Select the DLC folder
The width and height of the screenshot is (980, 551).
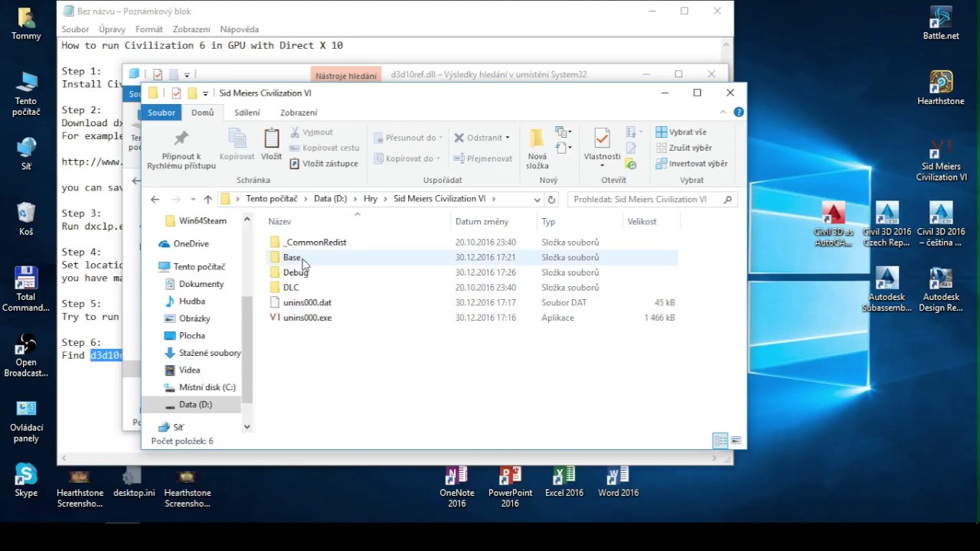[291, 288]
